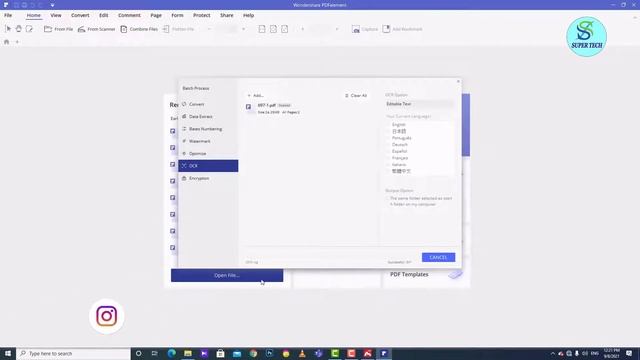Screen dimensions: 640x360
Task: Click Add... to add files
Action: point(256,96)
